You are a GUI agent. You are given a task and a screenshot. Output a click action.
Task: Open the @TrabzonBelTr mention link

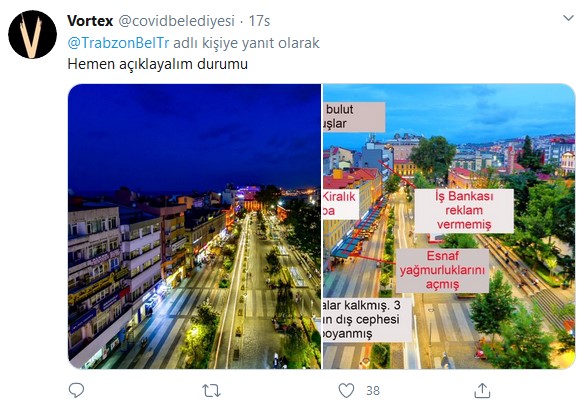click(118, 43)
